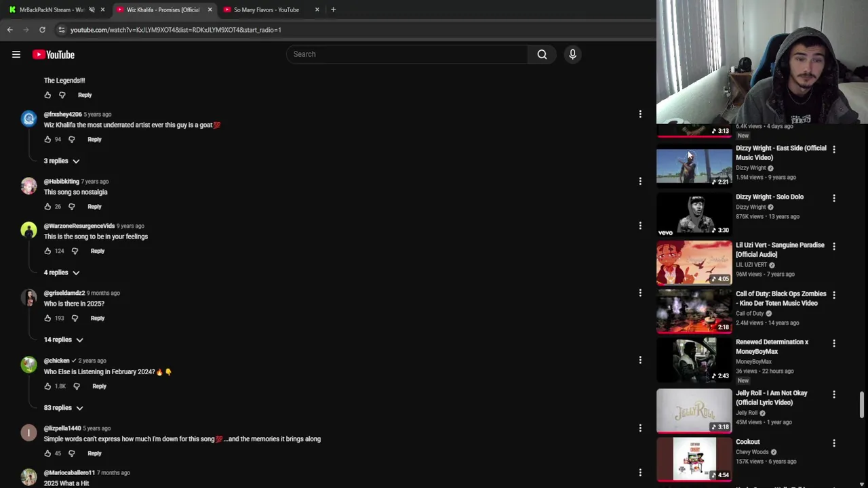Screen dimensions: 868x488
Task: Like the @WarzoneResurgenceVids comment
Action: (47, 251)
